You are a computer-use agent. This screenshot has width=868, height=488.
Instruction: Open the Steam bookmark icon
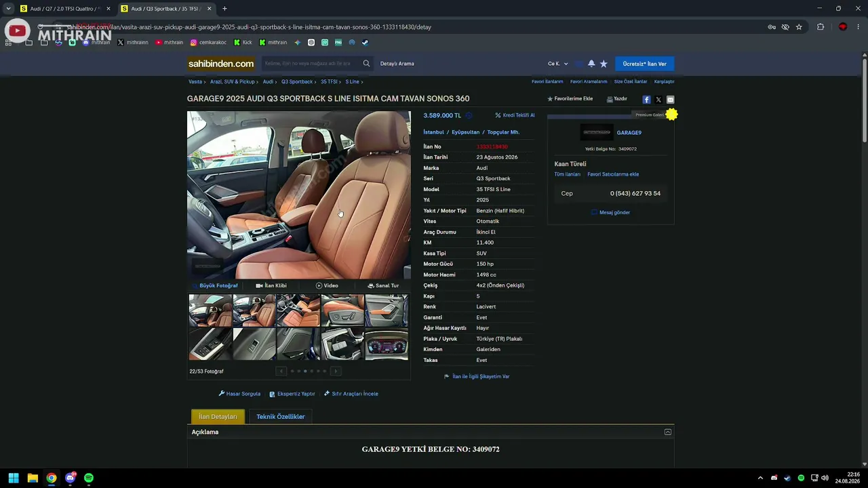[365, 43]
